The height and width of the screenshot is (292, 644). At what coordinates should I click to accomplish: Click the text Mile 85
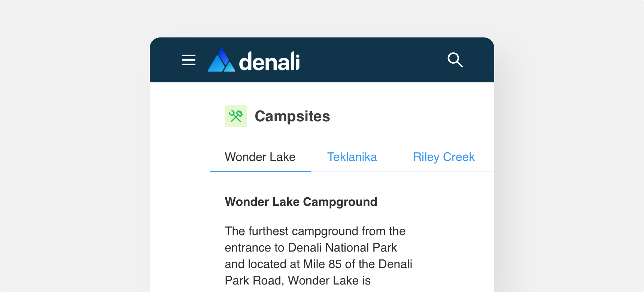[322, 264]
